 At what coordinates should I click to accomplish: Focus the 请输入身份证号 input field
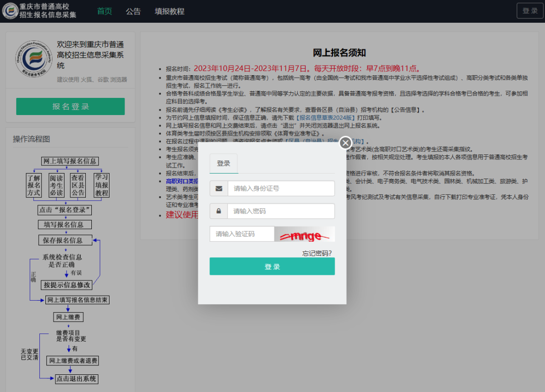coord(281,188)
